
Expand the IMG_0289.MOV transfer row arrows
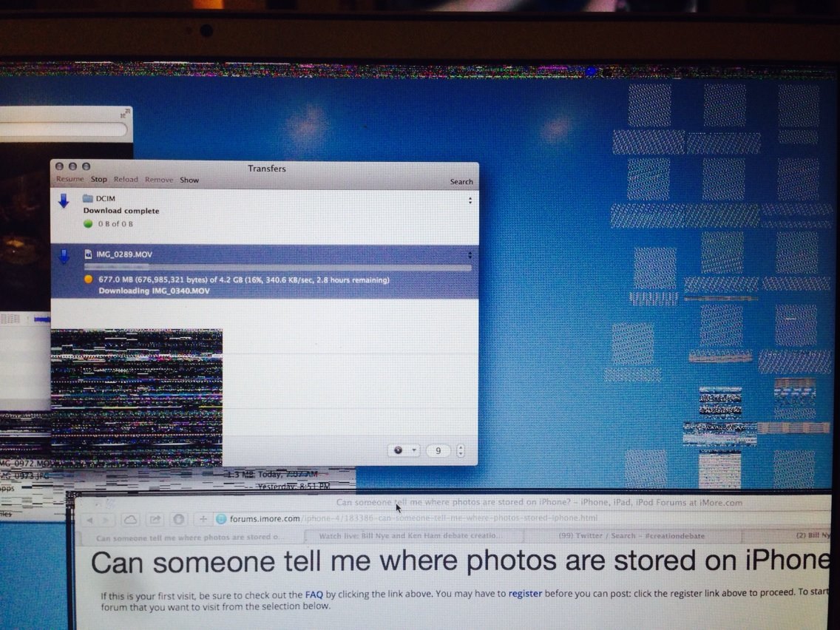tap(470, 256)
